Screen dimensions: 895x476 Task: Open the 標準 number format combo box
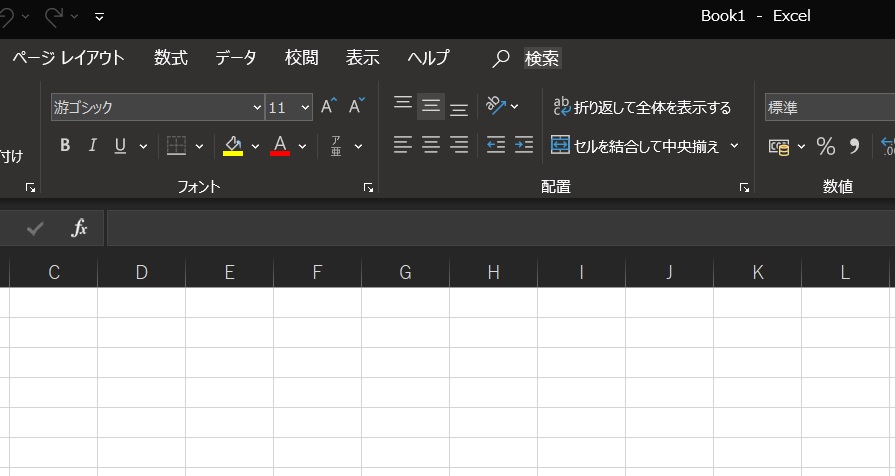pyautogui.click(x=830, y=107)
